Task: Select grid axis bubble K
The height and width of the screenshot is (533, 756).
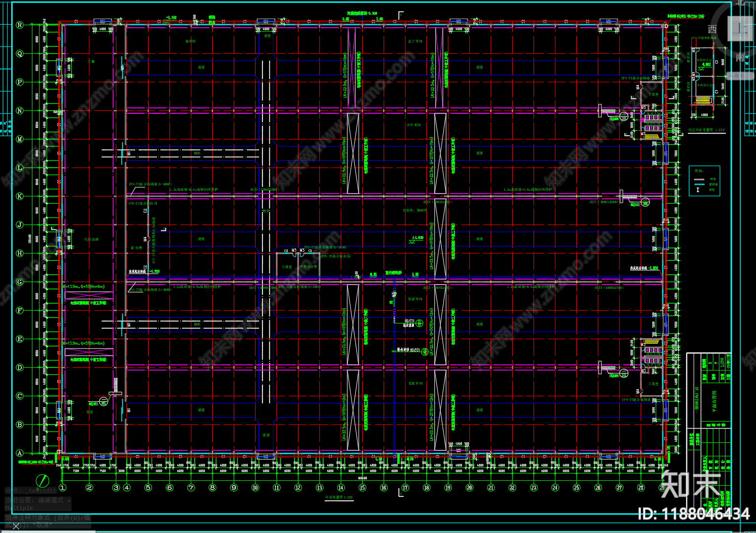Action: pyautogui.click(x=20, y=196)
